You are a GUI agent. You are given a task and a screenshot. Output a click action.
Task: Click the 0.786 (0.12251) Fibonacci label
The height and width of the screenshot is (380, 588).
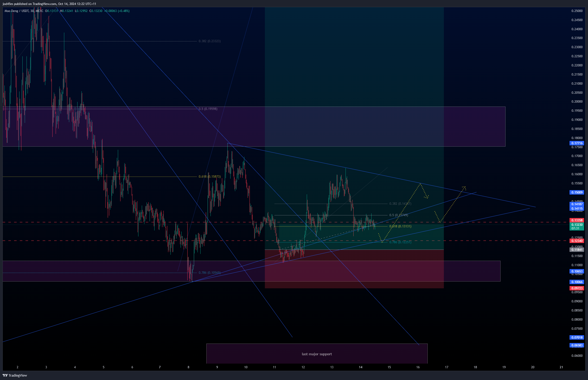[x=400, y=242]
